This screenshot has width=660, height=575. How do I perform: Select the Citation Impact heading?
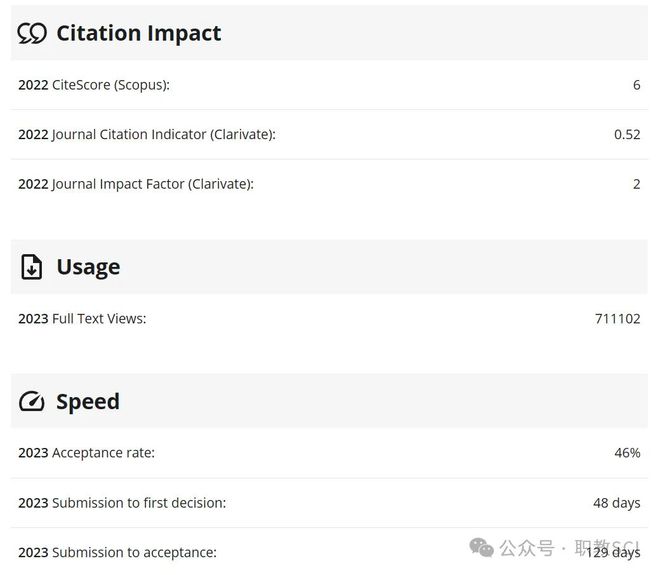pyautogui.click(x=139, y=33)
